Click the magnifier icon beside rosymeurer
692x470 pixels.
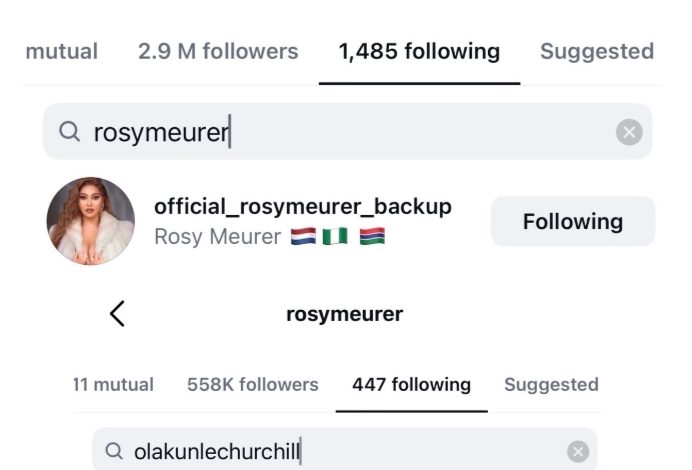[x=69, y=132]
